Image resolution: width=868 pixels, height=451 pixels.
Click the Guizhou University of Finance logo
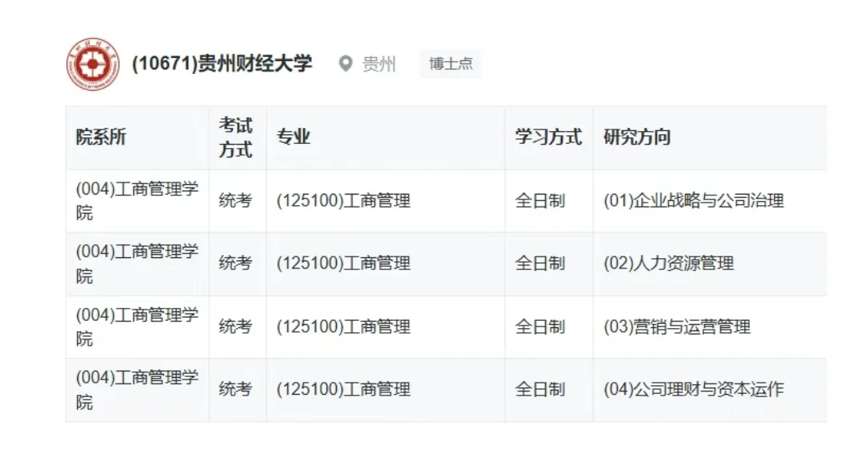point(93,64)
